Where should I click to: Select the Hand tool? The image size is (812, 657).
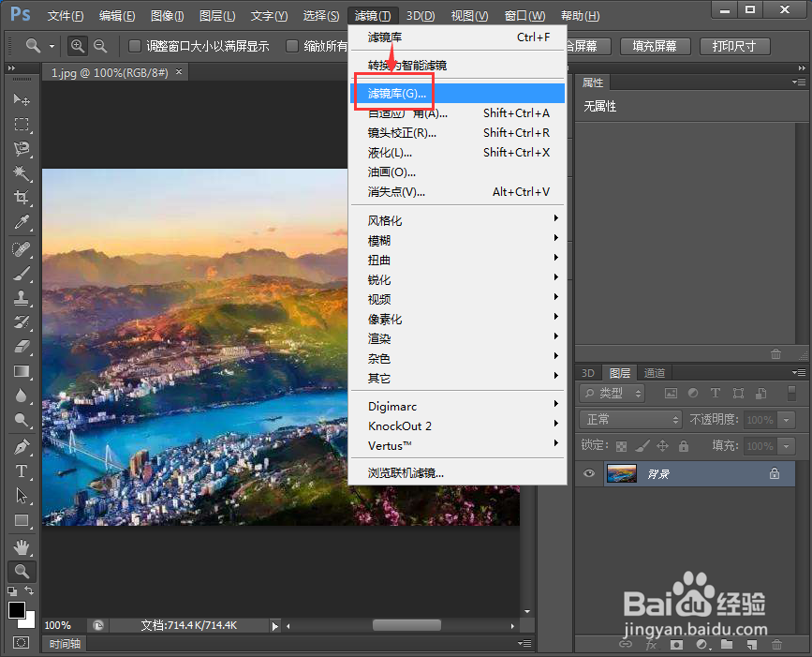pyautogui.click(x=22, y=547)
